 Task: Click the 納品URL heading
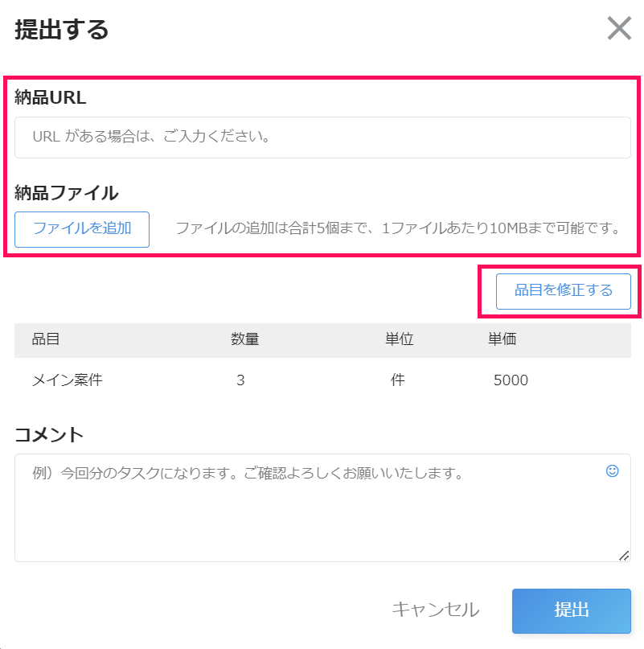pos(51,97)
